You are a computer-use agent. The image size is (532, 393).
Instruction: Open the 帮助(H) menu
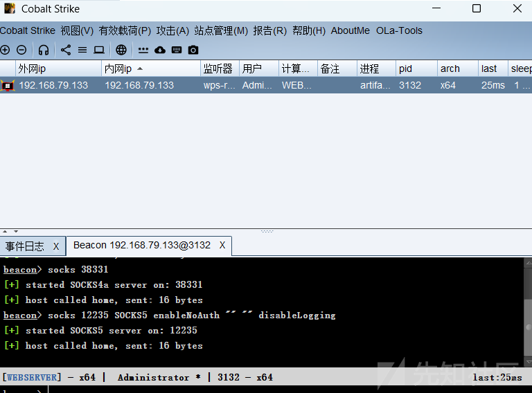[309, 30]
